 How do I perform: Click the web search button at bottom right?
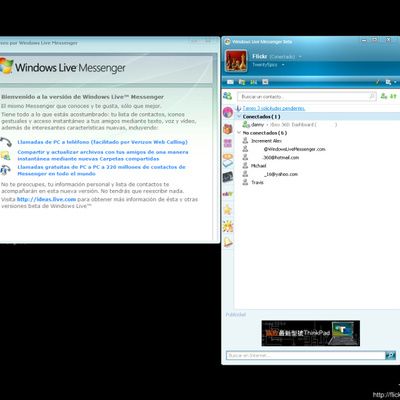tap(390, 355)
